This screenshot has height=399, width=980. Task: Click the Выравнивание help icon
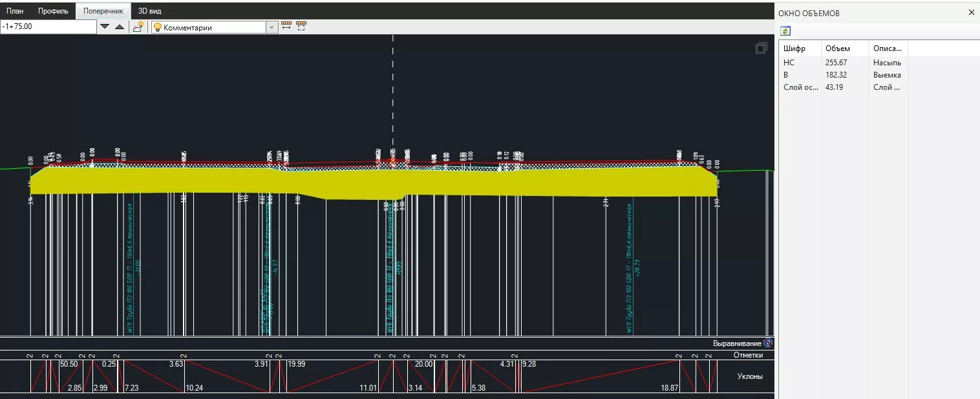tap(768, 343)
